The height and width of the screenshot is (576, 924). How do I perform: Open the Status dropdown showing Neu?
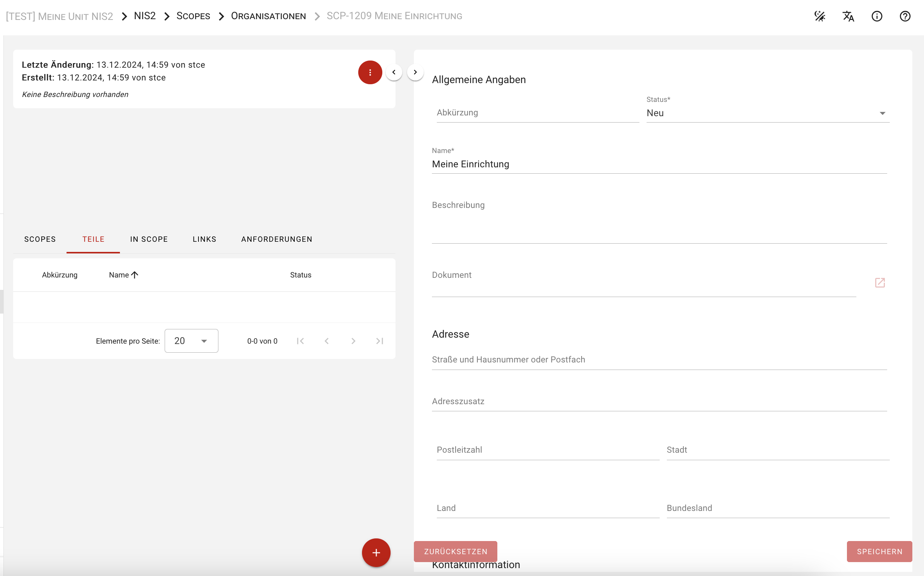pyautogui.click(x=768, y=113)
